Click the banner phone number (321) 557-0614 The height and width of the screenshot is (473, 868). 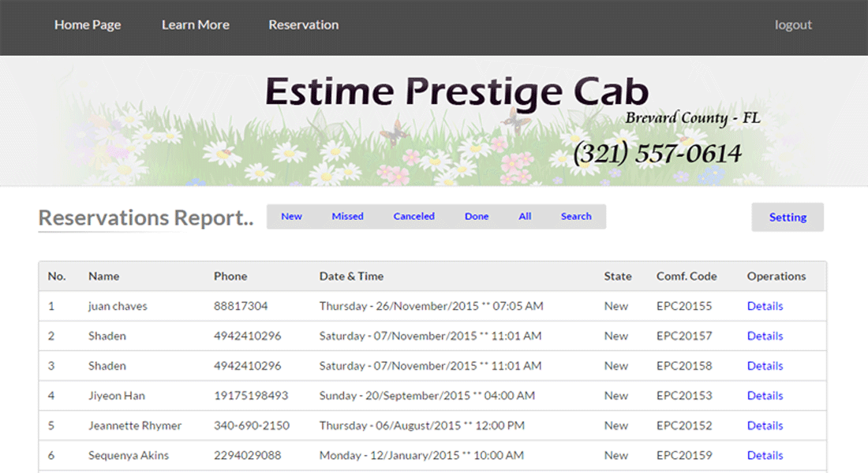click(x=657, y=153)
